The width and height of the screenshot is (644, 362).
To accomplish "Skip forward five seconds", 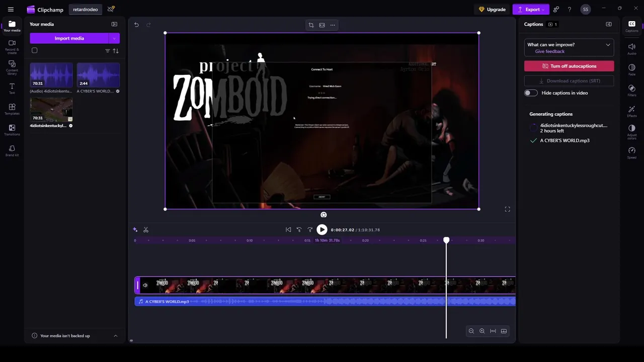I will tap(310, 230).
